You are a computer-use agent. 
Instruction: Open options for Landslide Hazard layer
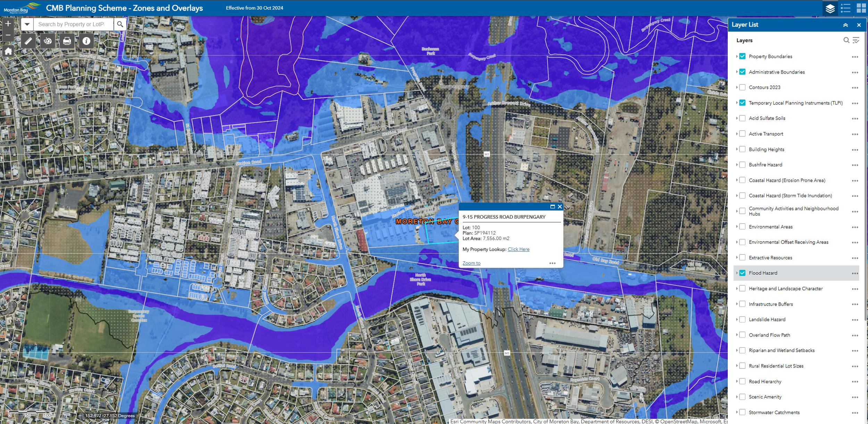point(855,320)
